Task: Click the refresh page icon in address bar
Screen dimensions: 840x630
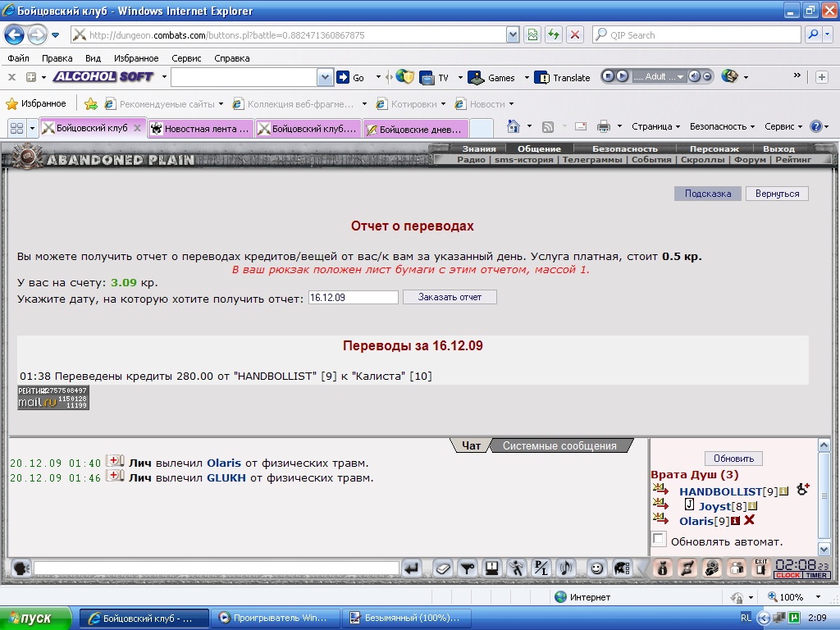Action: click(554, 34)
